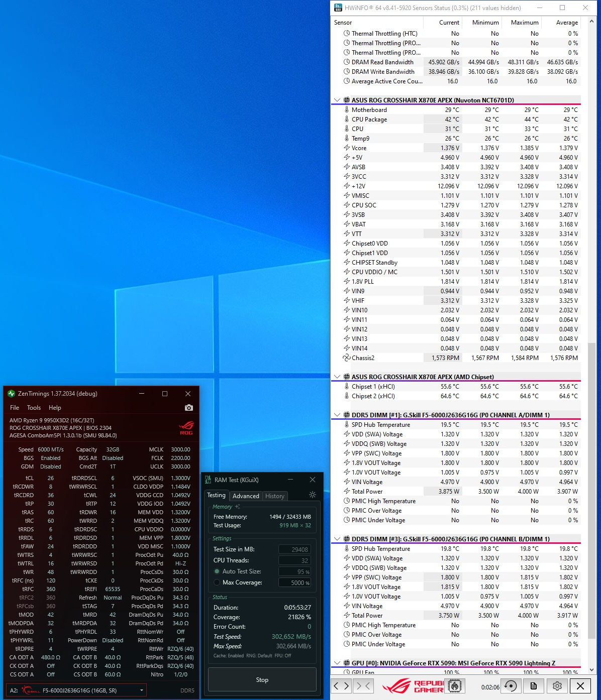Open the Help menu in ZenTimings

click(55, 408)
